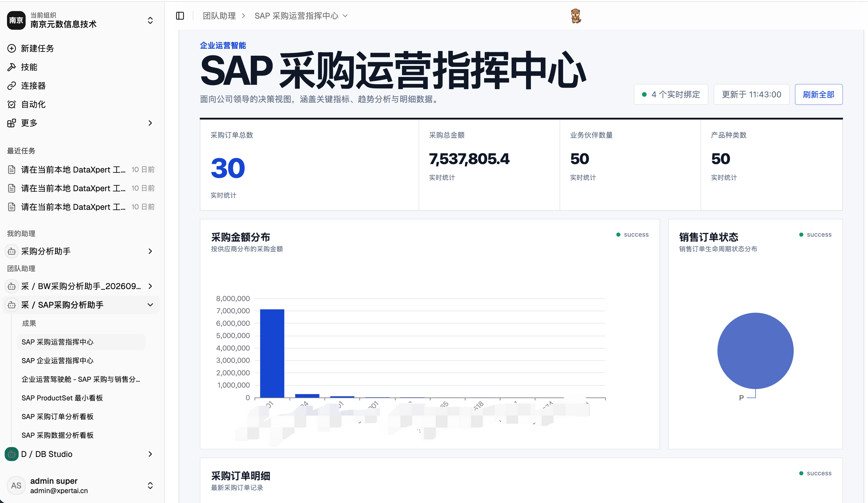868x503 pixels.
Task: Open 连接器 link icon
Action: pos(12,85)
